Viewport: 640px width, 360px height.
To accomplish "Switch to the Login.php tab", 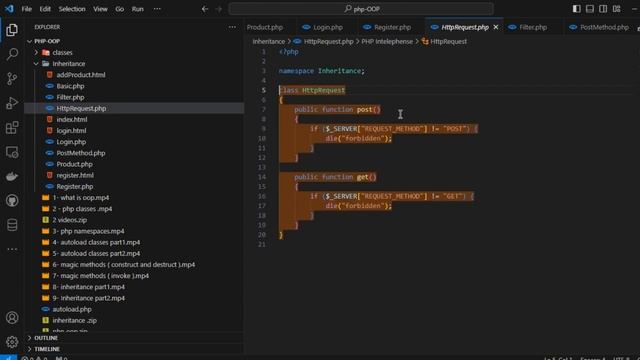I will click(328, 27).
